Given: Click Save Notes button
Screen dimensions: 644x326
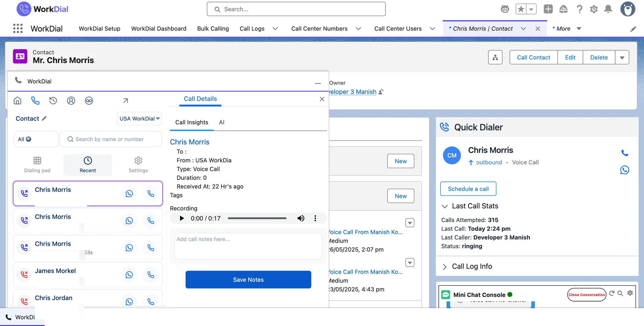Looking at the screenshot, I should 248,280.
